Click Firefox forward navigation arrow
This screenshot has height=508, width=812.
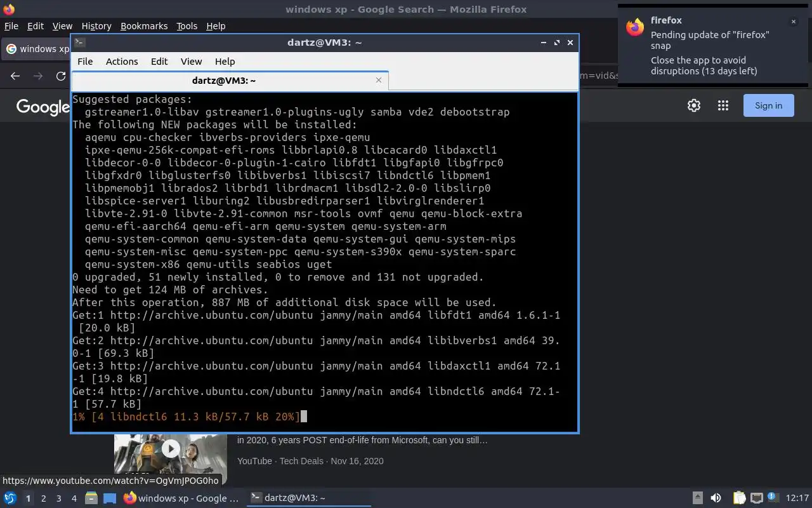[x=38, y=76]
